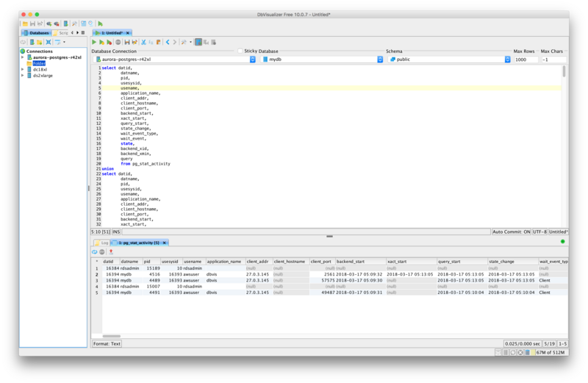588x383 pixels.
Task: Open the Database Connection aurora-postgres-r42xl dropdown
Action: [174, 60]
